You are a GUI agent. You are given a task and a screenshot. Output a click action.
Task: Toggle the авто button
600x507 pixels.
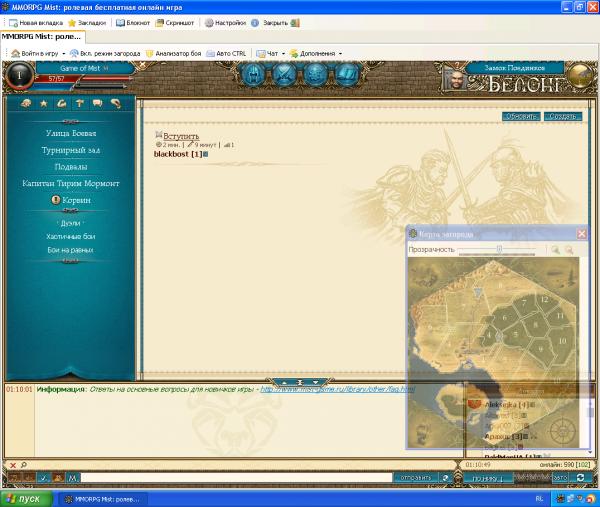tap(560, 478)
